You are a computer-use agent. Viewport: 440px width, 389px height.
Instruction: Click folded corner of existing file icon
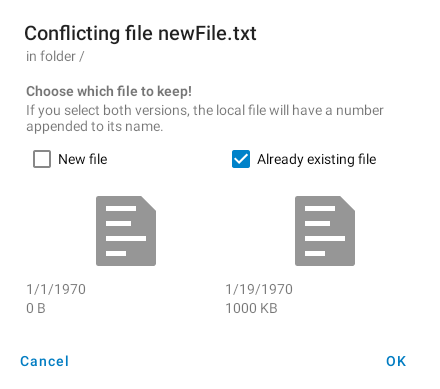(x=347, y=204)
